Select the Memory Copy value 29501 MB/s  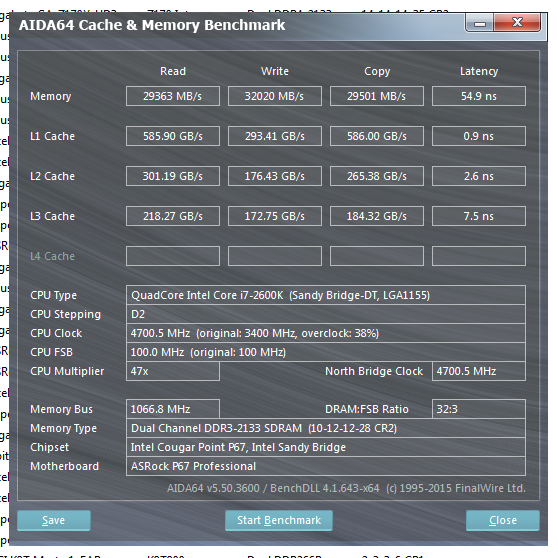(x=377, y=96)
